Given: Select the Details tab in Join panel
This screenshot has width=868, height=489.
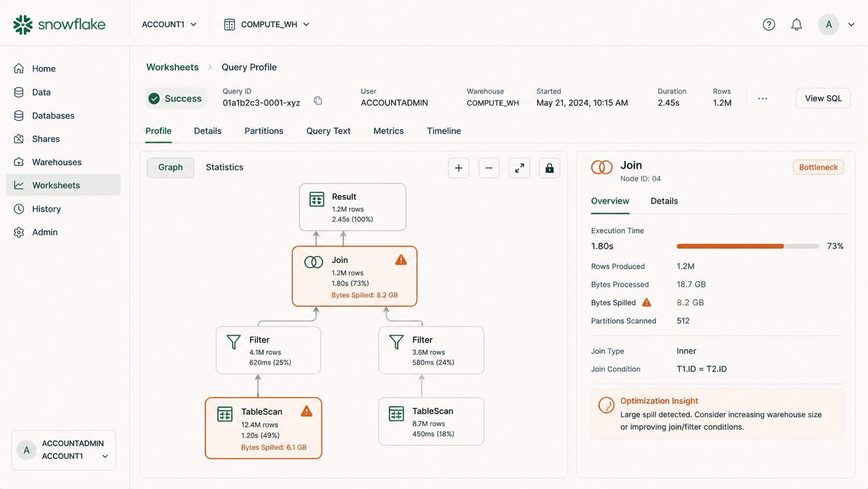Looking at the screenshot, I should tap(664, 201).
